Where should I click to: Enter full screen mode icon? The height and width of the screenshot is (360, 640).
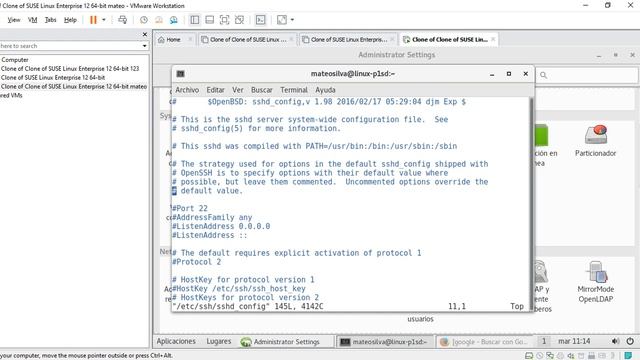point(224,20)
